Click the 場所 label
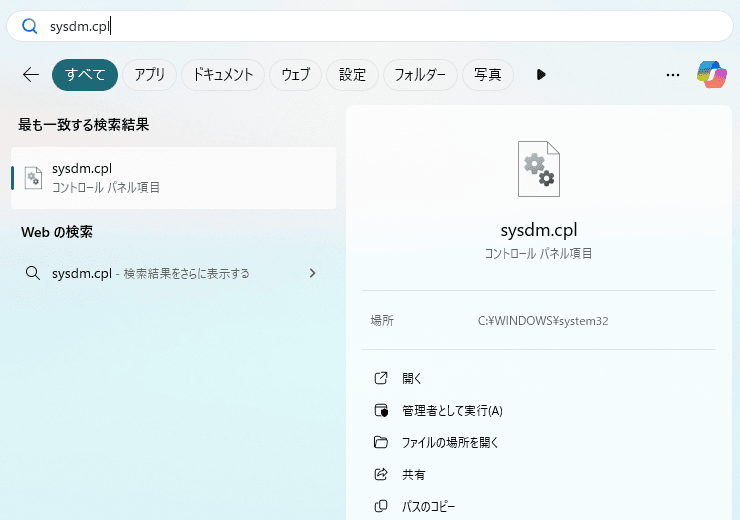Screen dimensions: 740x520 point(382,321)
